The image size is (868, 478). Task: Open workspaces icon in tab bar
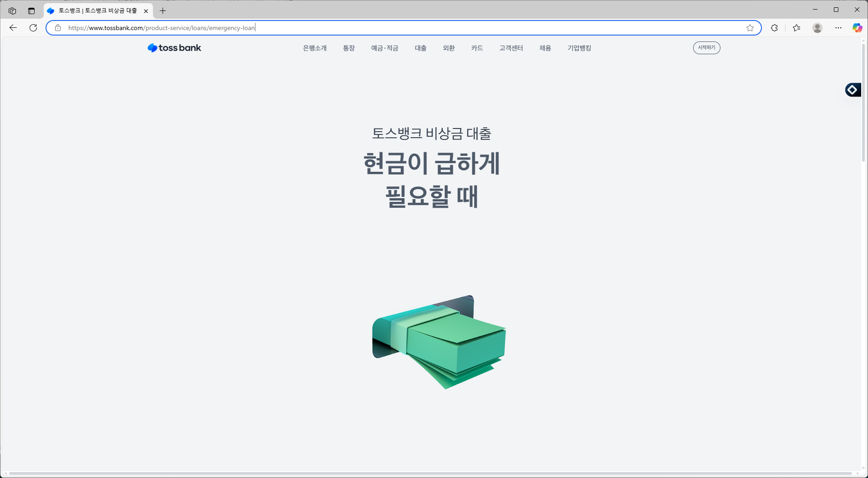(x=12, y=10)
